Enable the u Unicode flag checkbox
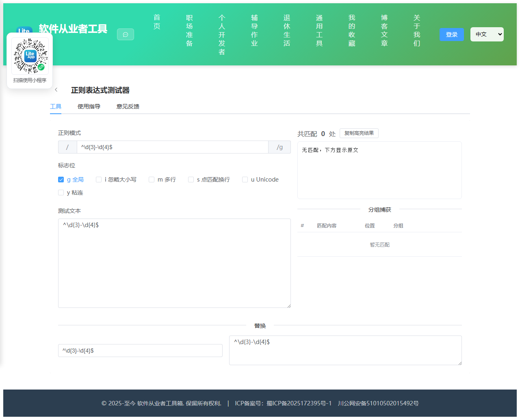 (245, 180)
